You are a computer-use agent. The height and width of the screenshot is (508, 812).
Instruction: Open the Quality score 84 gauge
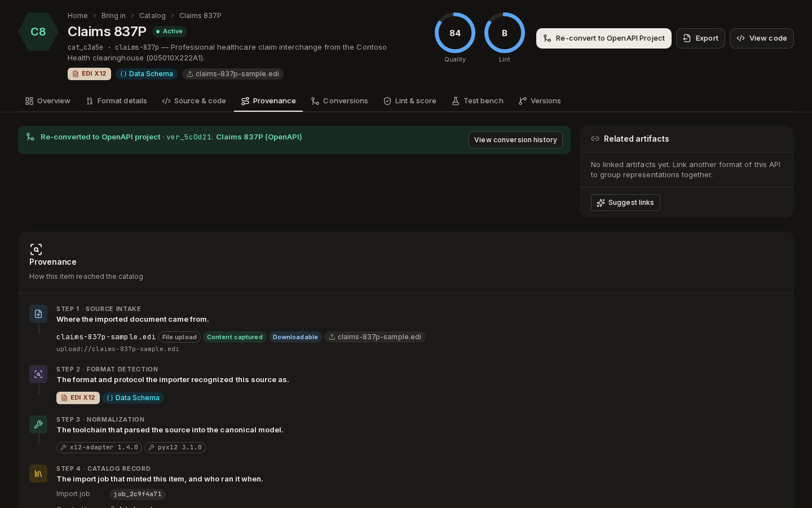455,33
